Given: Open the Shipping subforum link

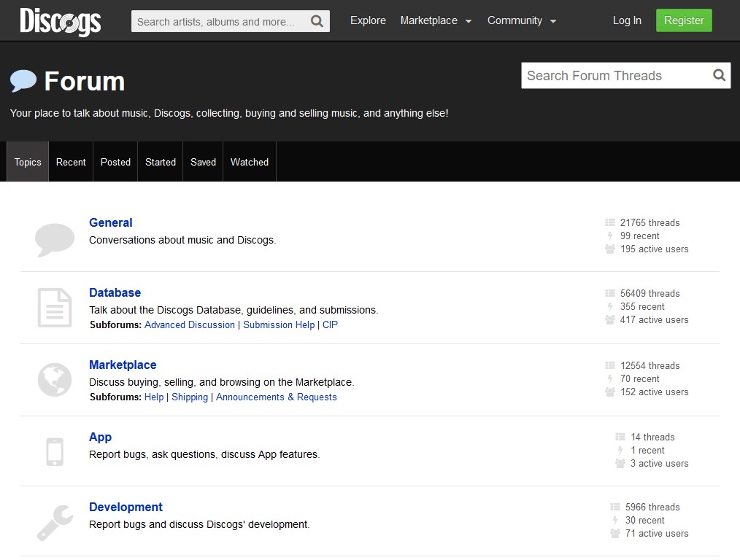Looking at the screenshot, I should coord(190,397).
